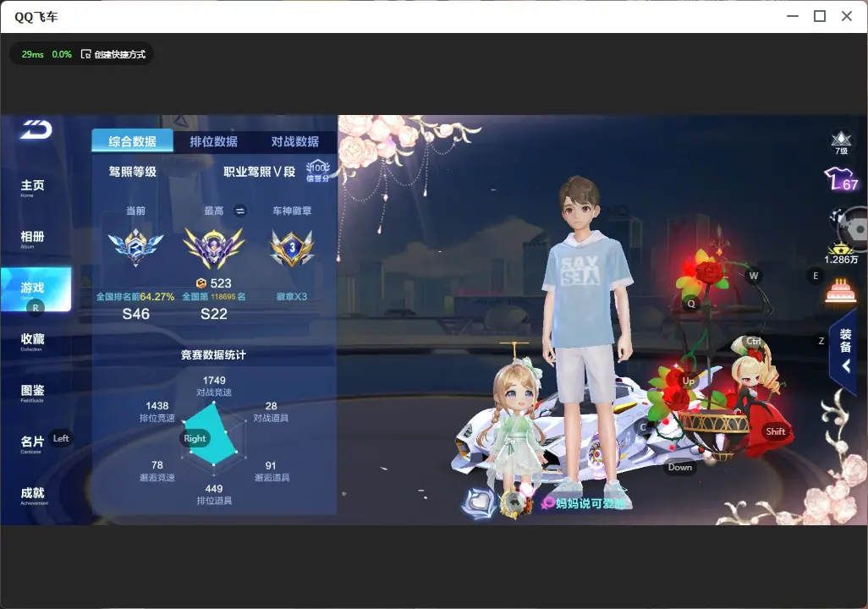868x609 pixels.
Task: Click the 78 邂逅竞速 stat
Action: point(157,470)
